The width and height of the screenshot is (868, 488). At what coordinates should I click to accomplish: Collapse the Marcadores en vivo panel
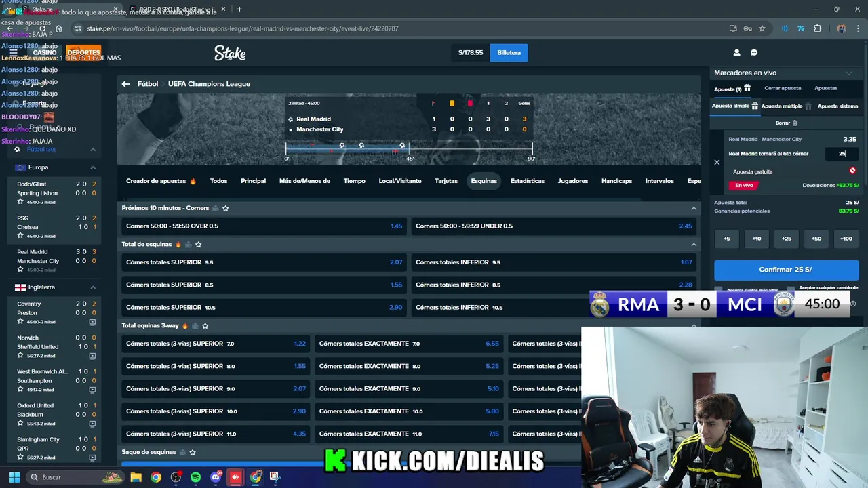848,73
